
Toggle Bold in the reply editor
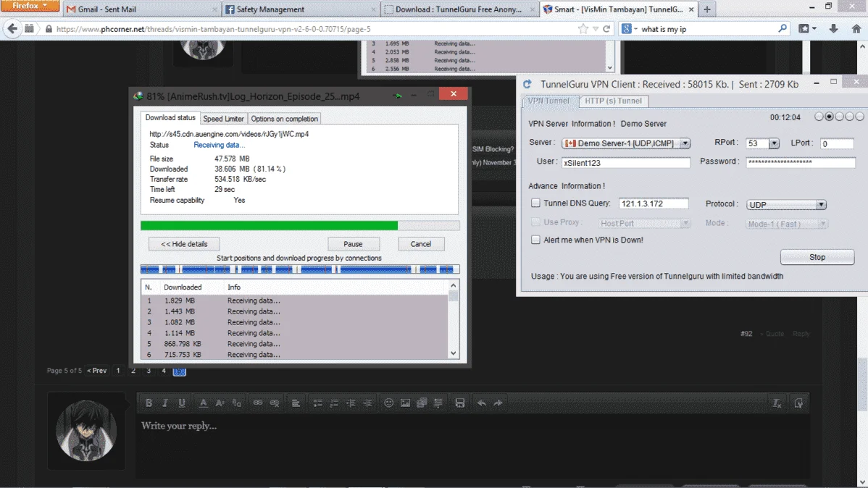coord(149,403)
